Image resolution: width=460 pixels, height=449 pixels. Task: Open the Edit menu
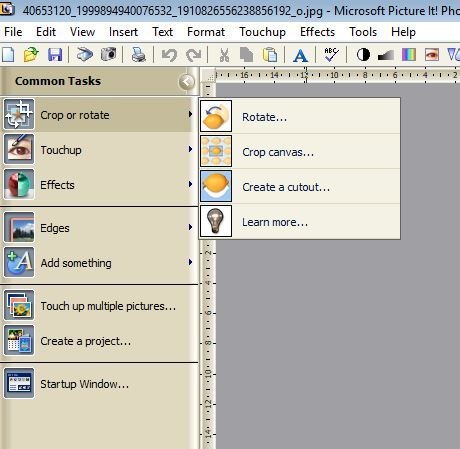click(46, 32)
